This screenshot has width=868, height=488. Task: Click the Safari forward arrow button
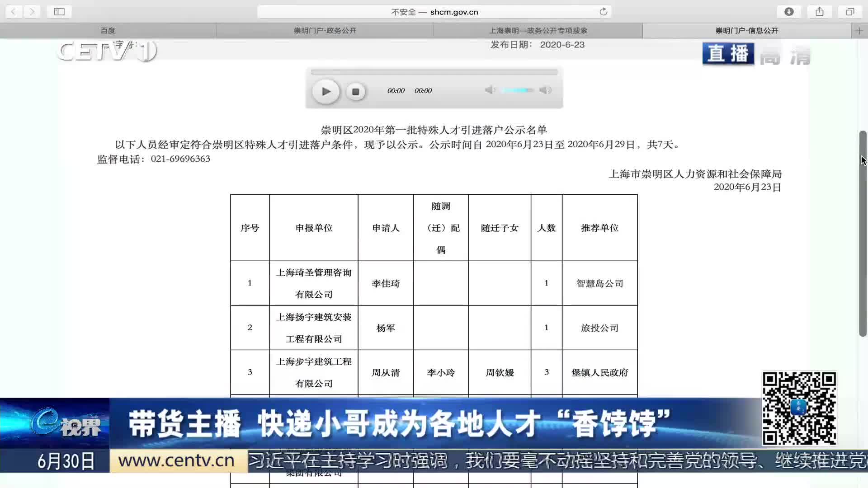32,12
